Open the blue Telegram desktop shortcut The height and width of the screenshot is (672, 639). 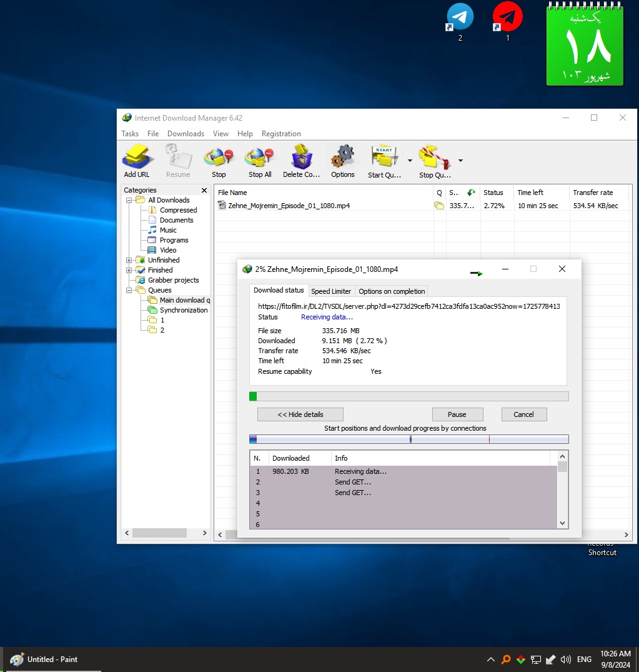460,18
